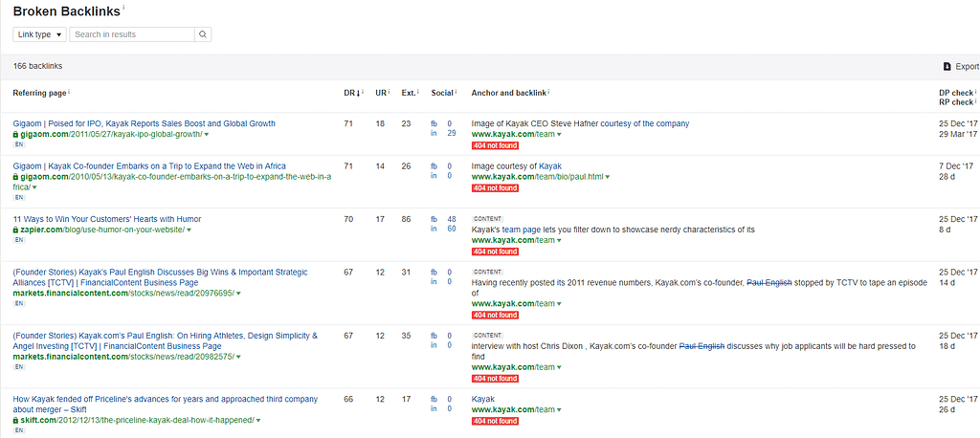Expand caret after zapier.com referring URL
980x438 pixels.
pyautogui.click(x=189, y=230)
